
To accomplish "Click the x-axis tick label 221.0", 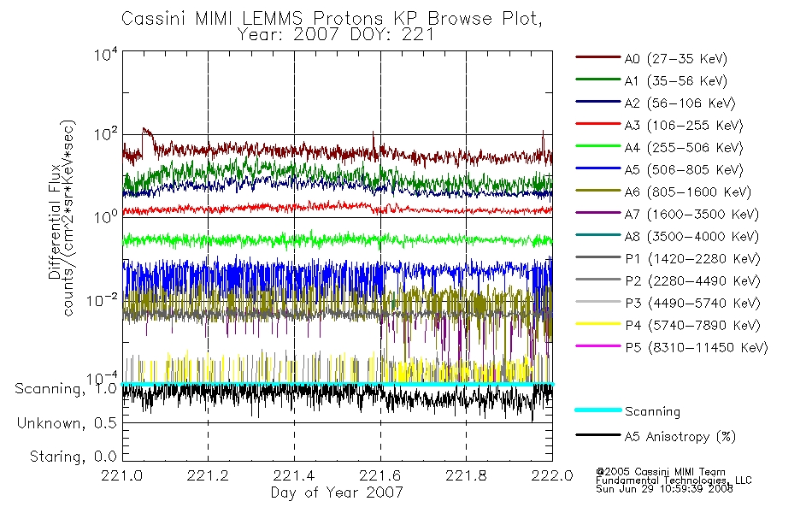I will pos(122,475).
